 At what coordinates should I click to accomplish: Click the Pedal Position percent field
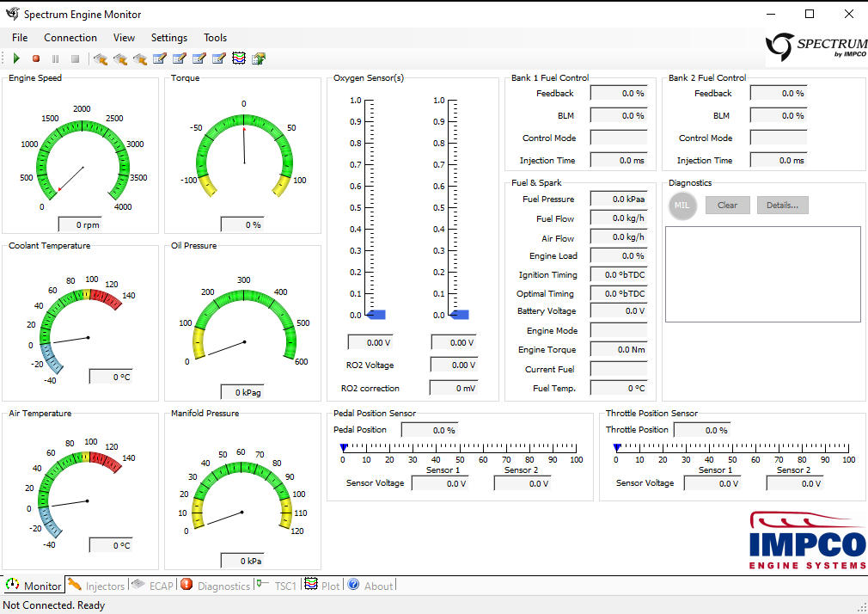point(430,430)
